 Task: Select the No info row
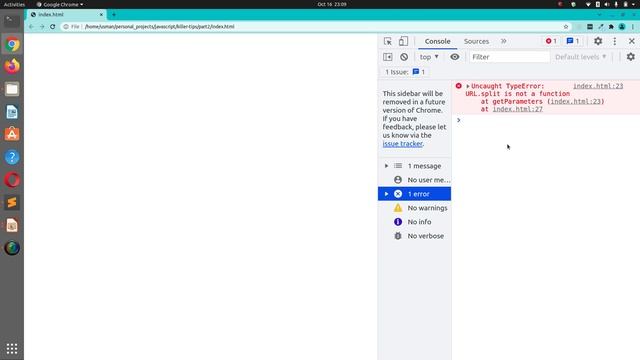(x=414, y=222)
